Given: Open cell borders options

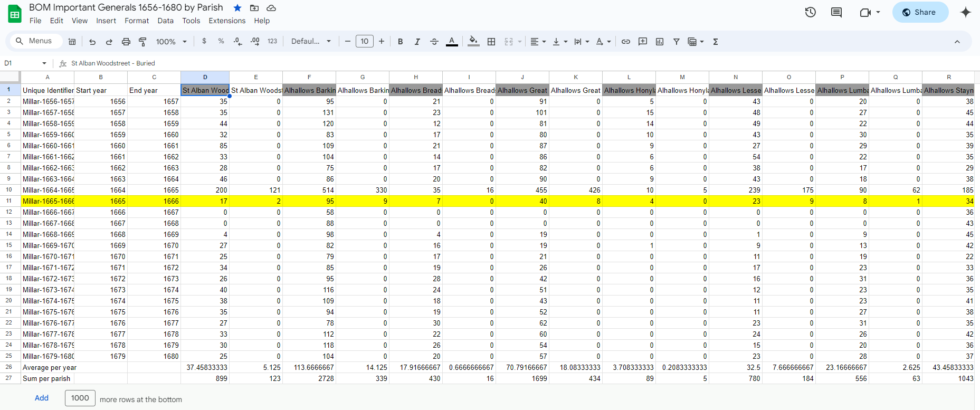Looking at the screenshot, I should pyautogui.click(x=491, y=42).
